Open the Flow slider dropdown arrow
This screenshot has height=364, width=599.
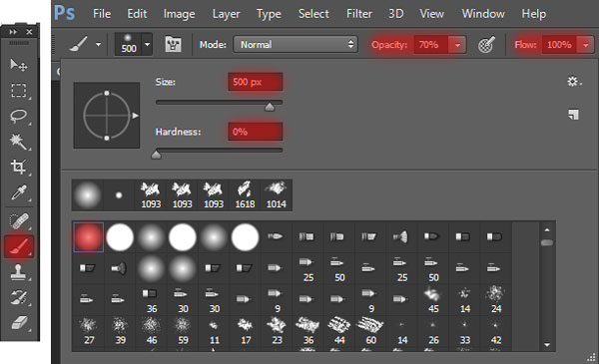(x=586, y=45)
